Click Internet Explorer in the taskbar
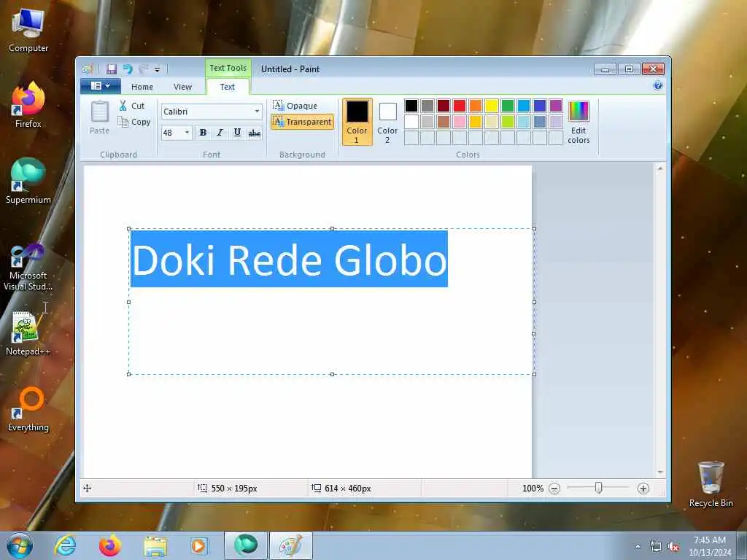 [65, 545]
